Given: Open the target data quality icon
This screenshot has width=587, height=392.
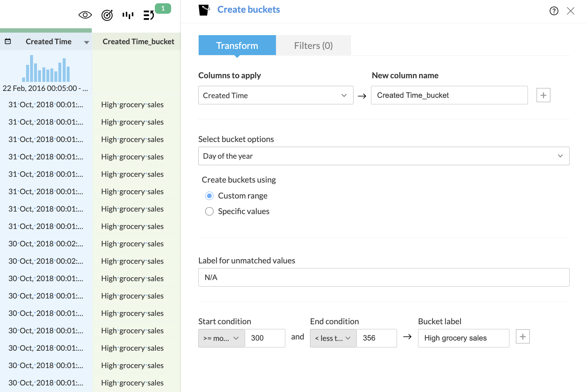Looking at the screenshot, I should (107, 15).
